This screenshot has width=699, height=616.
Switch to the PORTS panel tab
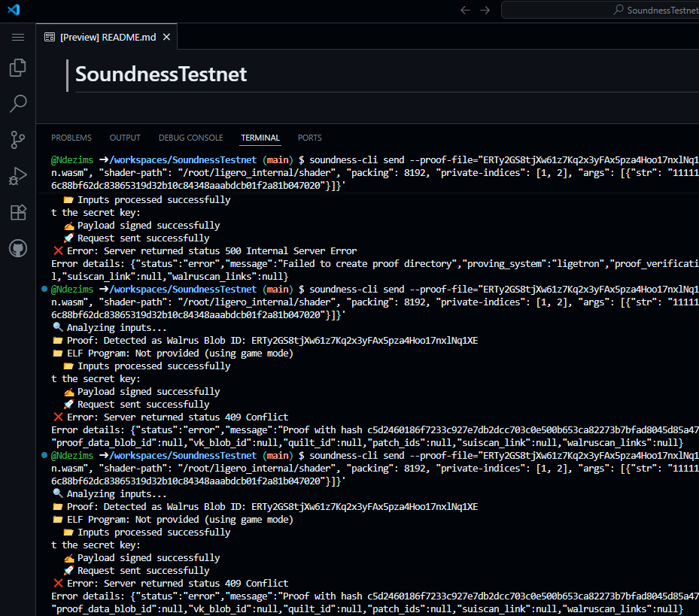coord(310,138)
